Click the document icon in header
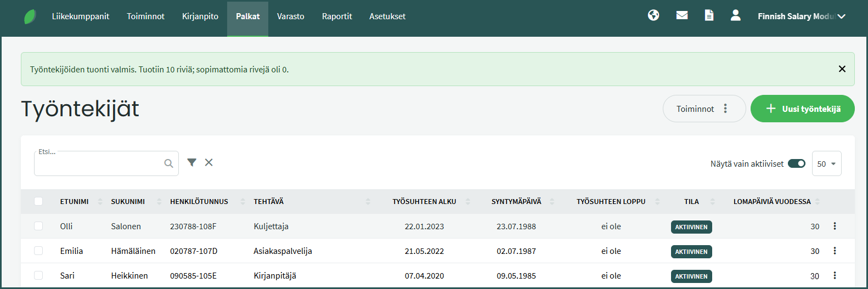 tap(709, 15)
